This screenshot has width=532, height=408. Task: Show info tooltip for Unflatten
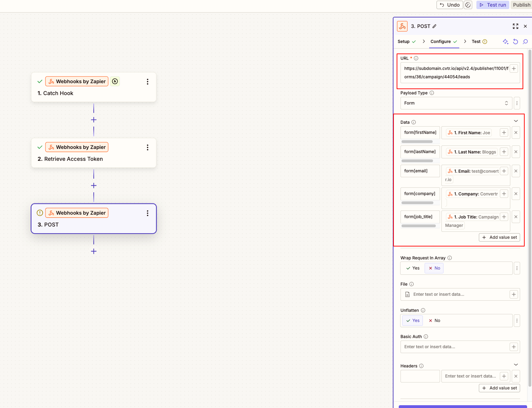point(423,310)
